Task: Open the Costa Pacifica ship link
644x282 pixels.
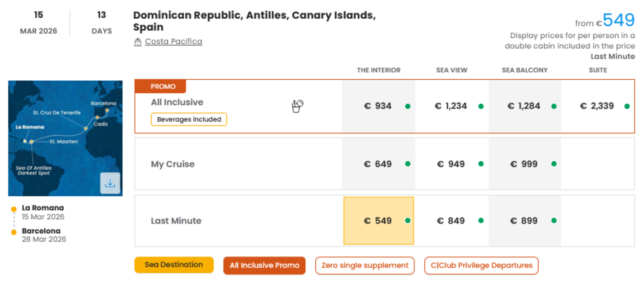Action: click(x=173, y=41)
